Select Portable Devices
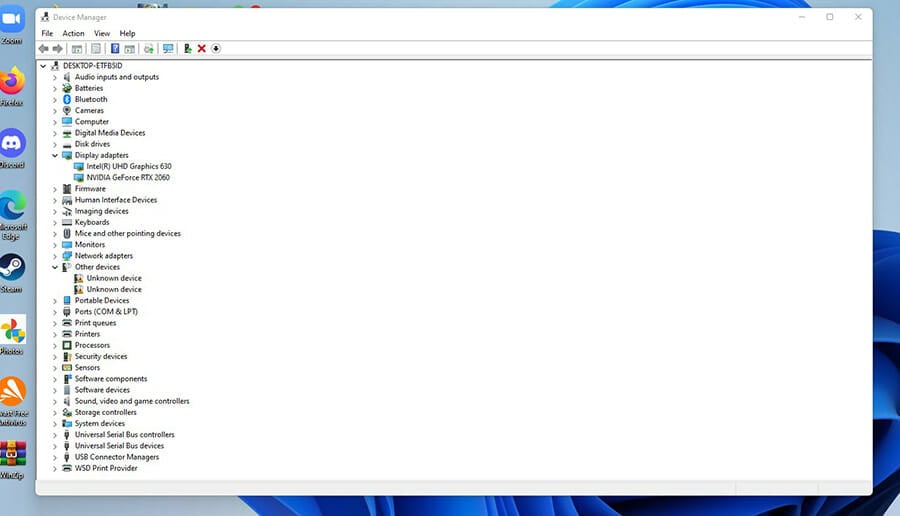Viewport: 900px width, 516px height. pyautogui.click(x=102, y=301)
